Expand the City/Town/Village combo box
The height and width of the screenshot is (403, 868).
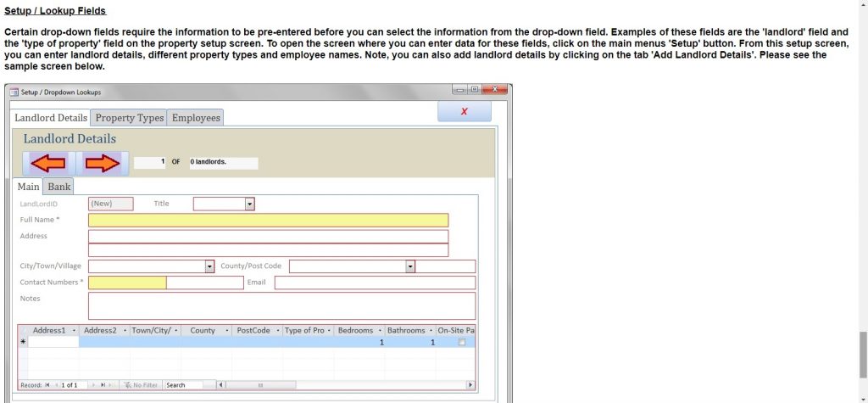point(210,266)
